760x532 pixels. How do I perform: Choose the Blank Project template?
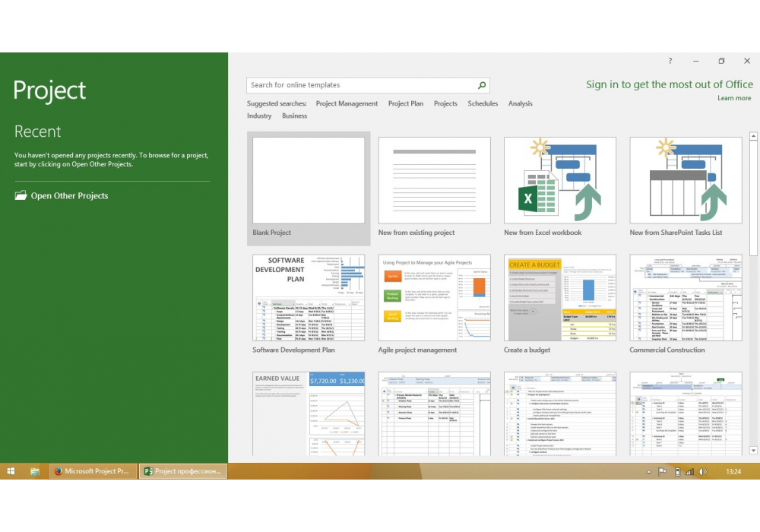click(309, 188)
